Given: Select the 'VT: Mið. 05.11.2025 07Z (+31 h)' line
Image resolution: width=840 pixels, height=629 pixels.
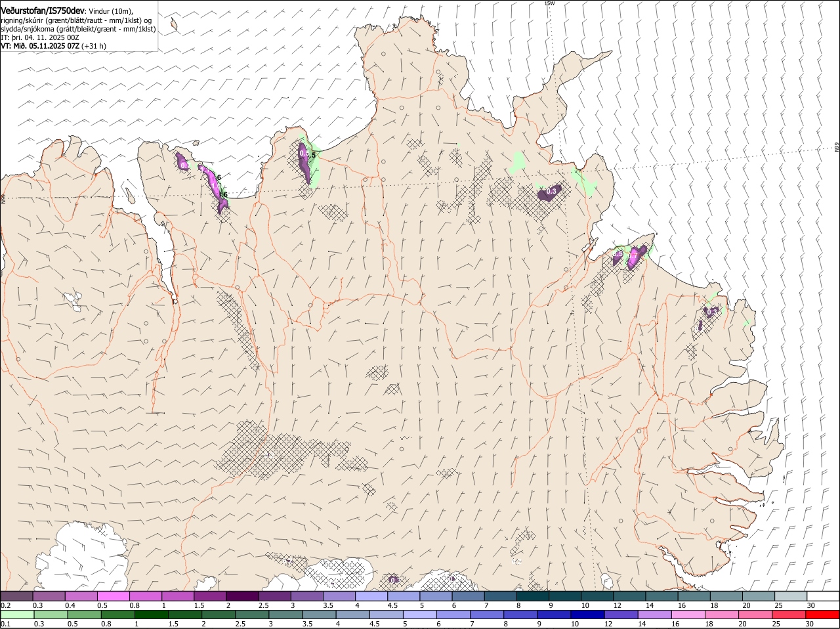Looking at the screenshot, I should coord(53,47).
